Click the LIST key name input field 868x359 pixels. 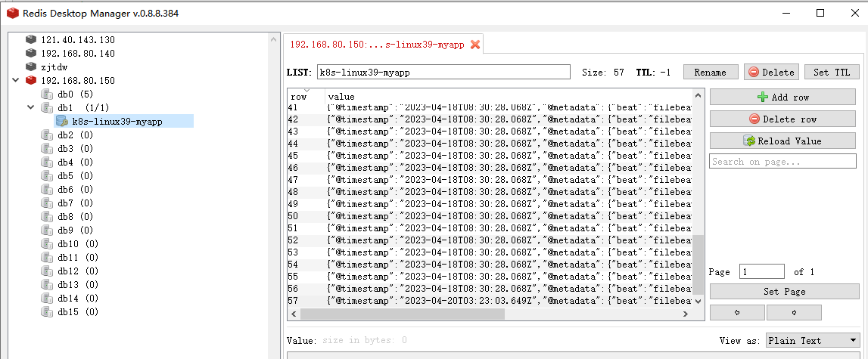coord(443,72)
